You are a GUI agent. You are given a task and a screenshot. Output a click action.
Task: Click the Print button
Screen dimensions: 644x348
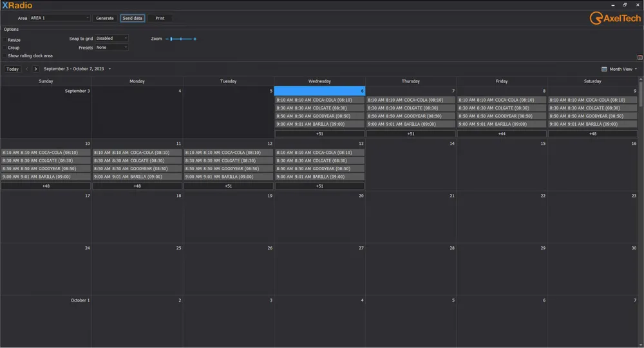point(160,18)
